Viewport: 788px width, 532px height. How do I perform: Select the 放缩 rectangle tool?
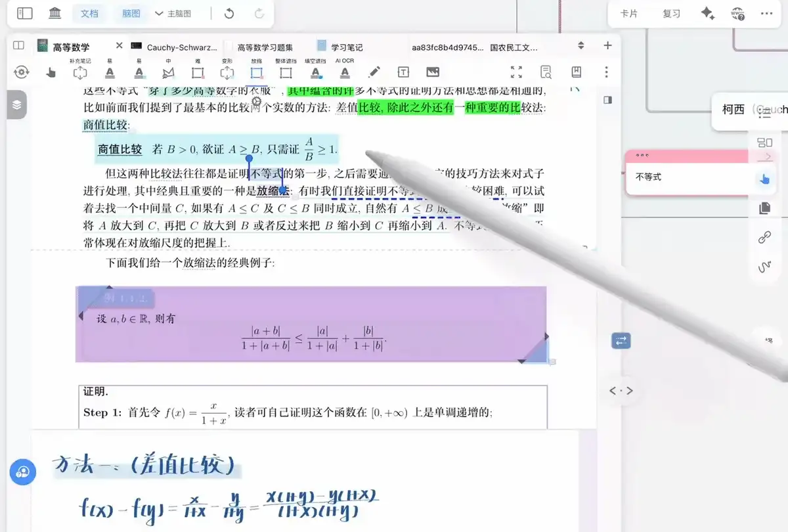pyautogui.click(x=256, y=70)
